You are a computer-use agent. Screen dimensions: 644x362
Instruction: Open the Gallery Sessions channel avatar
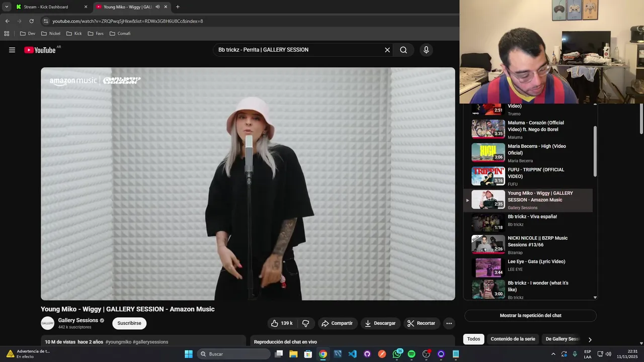click(47, 323)
